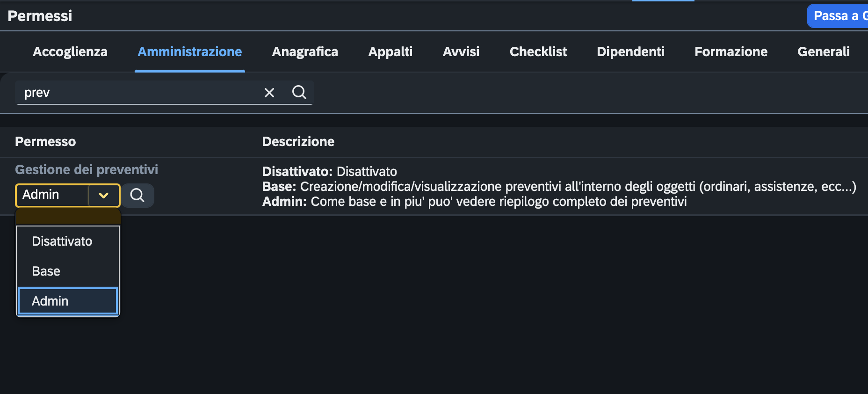Clear the search field with the X icon
The width and height of the screenshot is (868, 394).
pyautogui.click(x=269, y=93)
